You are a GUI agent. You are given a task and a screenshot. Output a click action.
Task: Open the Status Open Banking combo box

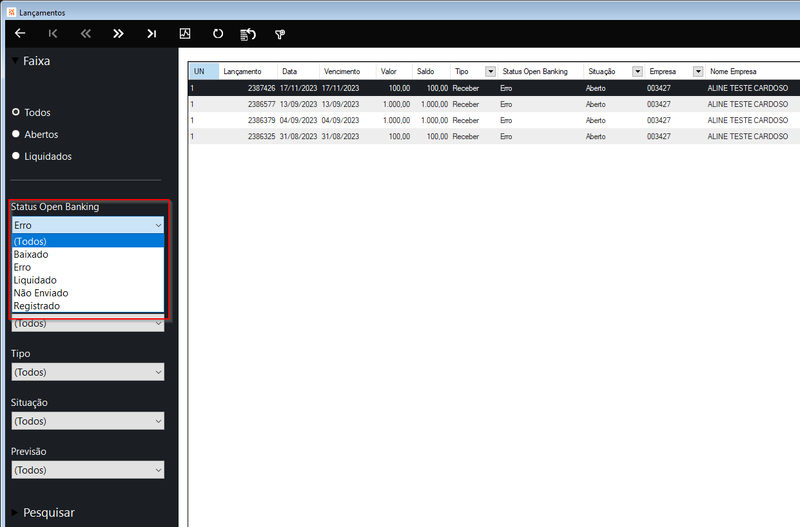(x=88, y=225)
